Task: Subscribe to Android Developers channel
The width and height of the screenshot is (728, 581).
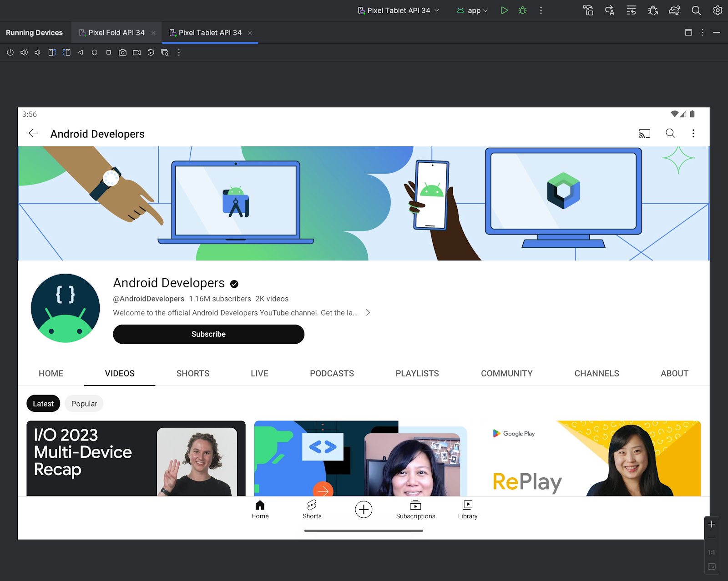Action: coord(209,334)
